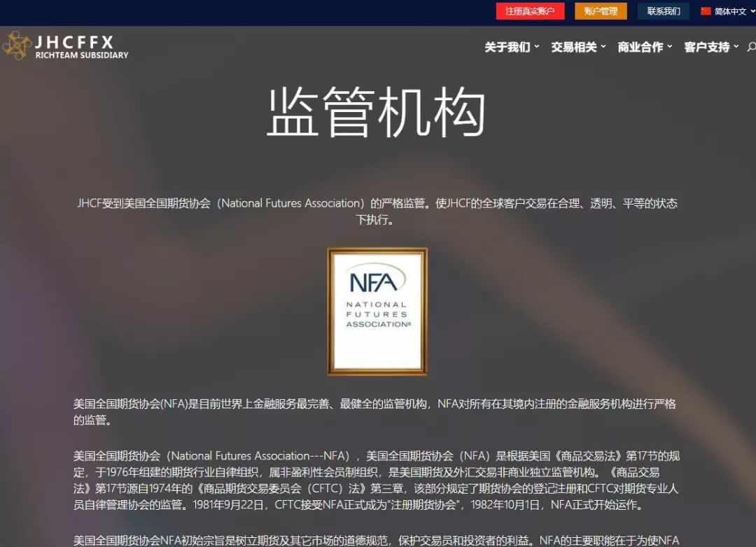Screen dimensions: 756x547
Task: Click the framed NFA logo image
Action: tap(377, 312)
